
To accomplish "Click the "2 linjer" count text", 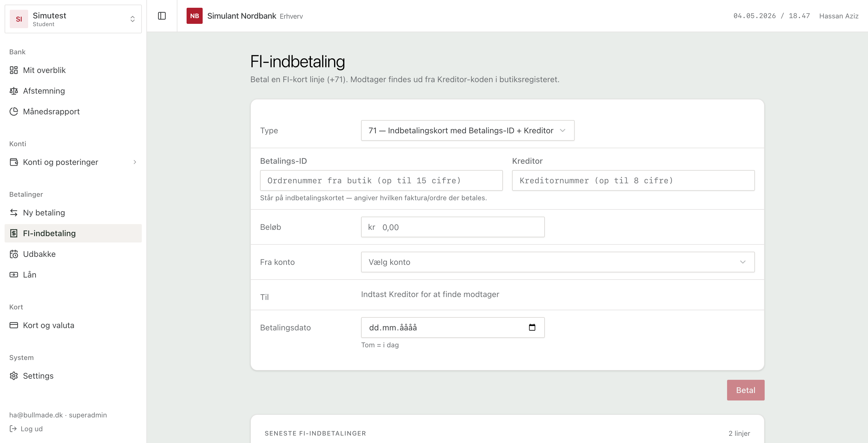I will (x=739, y=433).
